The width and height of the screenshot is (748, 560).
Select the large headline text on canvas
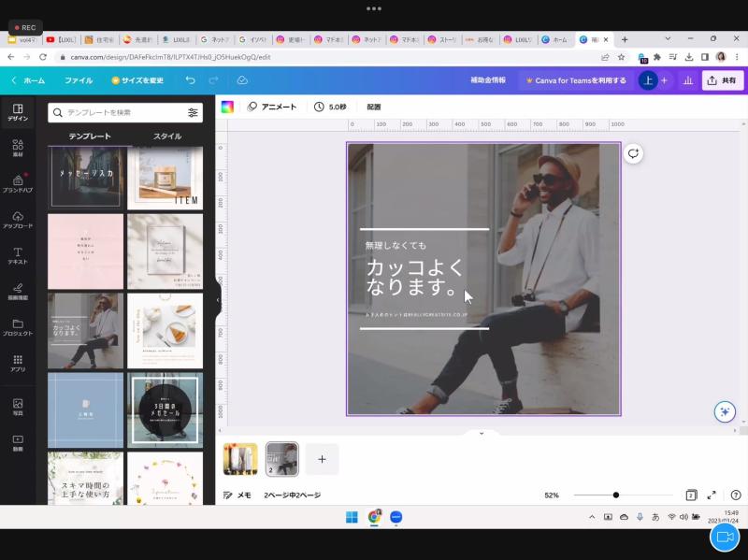(x=414, y=277)
